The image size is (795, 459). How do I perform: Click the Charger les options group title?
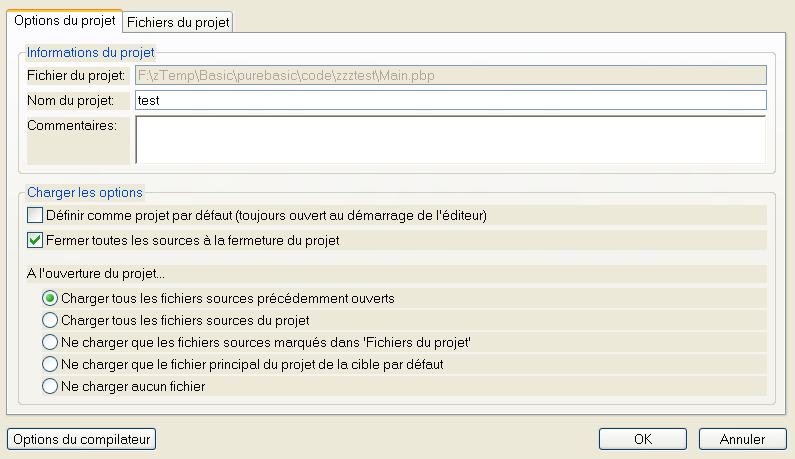pyautogui.click(x=85, y=193)
